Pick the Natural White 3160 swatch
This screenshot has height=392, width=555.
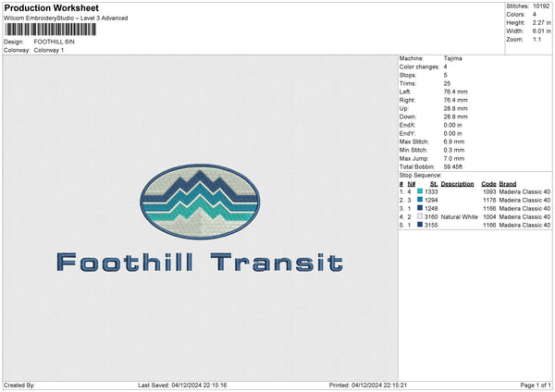(x=420, y=216)
